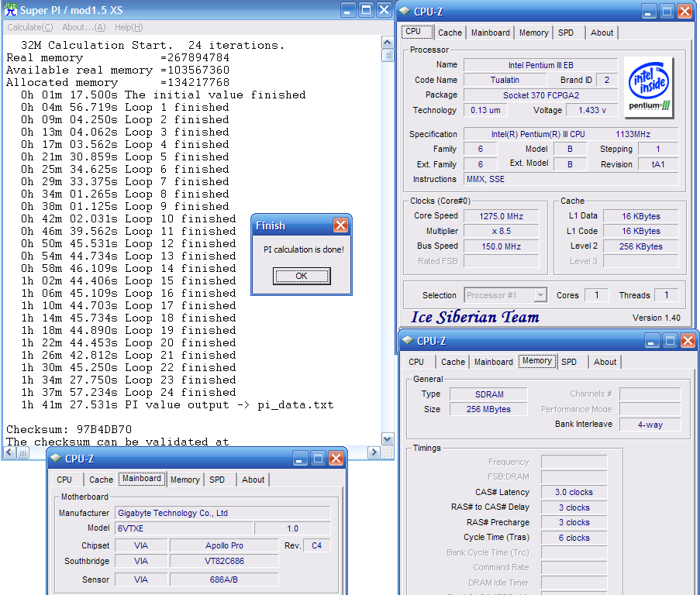Viewport: 700px width, 595px height.
Task: Select the Memory tab in top CPU-Z window
Action: pos(533,33)
